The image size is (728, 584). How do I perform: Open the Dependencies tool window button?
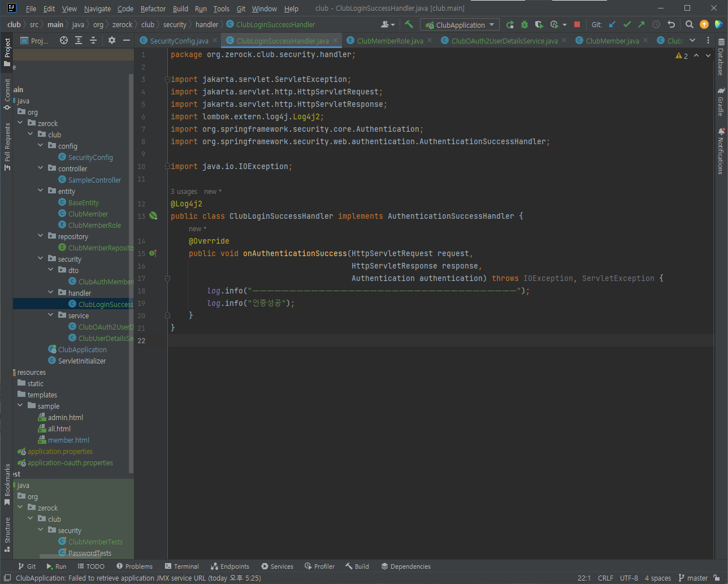pos(406,566)
